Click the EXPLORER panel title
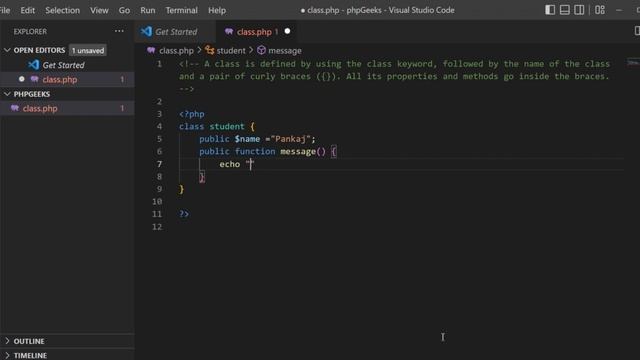Viewport: 640px width, 360px height. (x=30, y=31)
